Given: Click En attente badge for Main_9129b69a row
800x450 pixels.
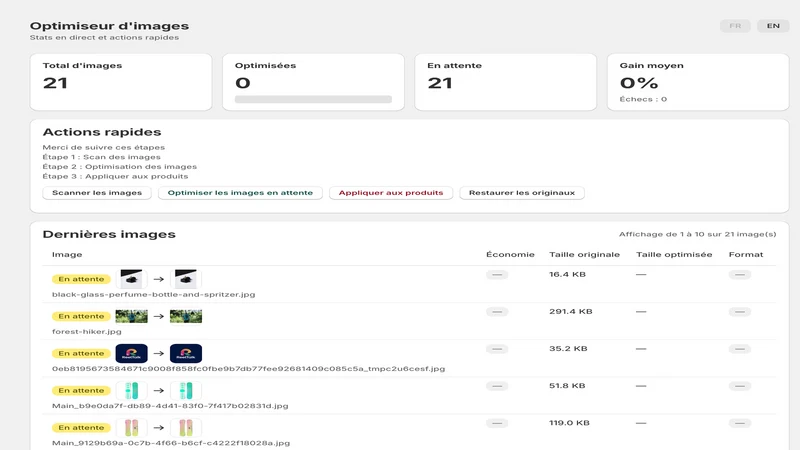Looking at the screenshot, I should tap(81, 428).
